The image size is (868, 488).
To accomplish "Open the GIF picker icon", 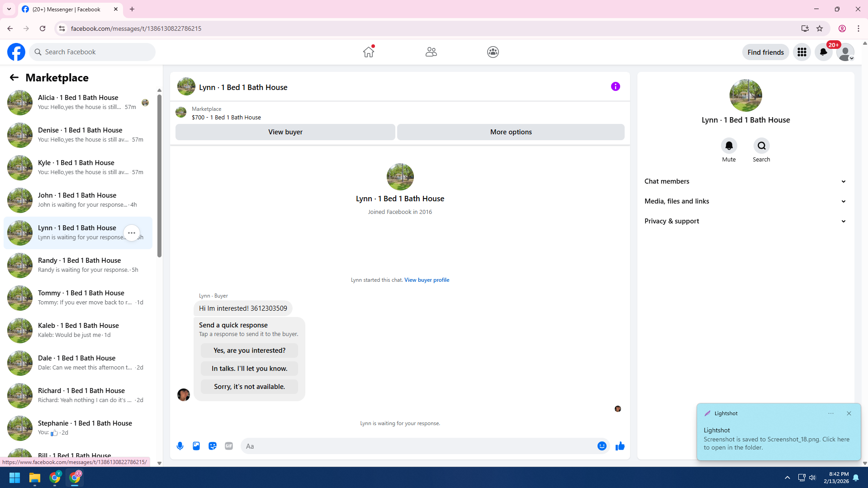I will click(229, 446).
